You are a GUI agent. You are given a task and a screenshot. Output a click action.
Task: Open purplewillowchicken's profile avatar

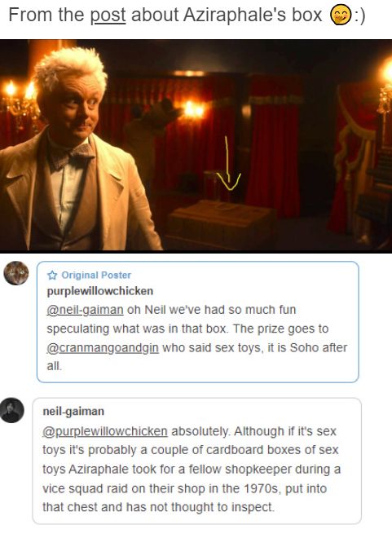pos(16,273)
